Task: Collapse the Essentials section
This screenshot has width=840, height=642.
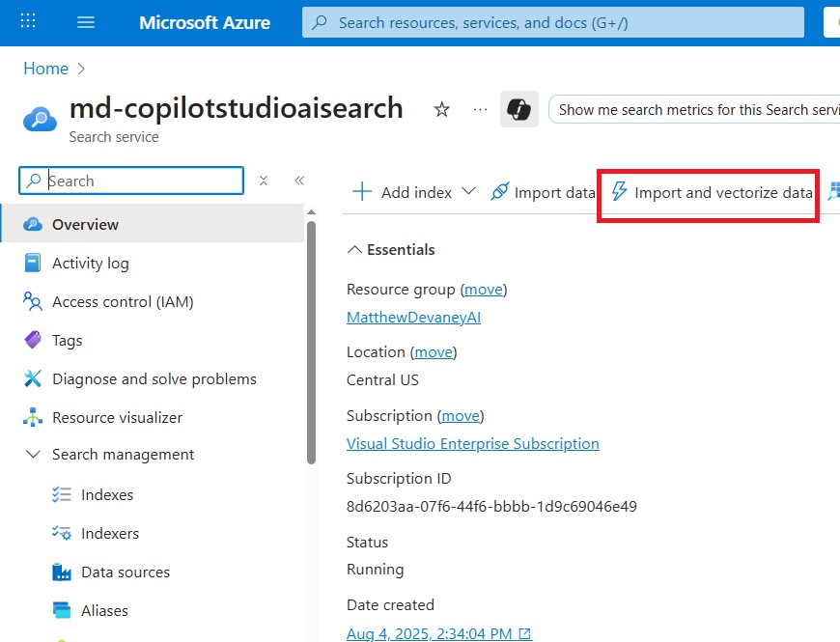Action: click(354, 249)
